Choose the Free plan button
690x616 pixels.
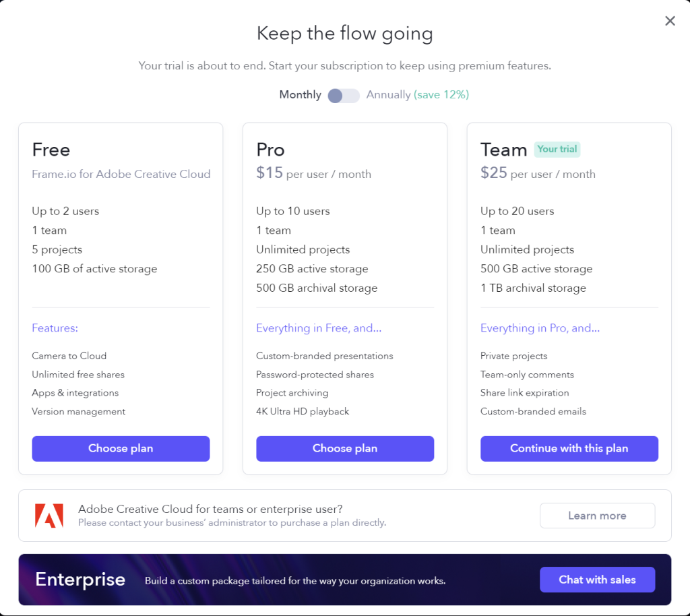[121, 449]
